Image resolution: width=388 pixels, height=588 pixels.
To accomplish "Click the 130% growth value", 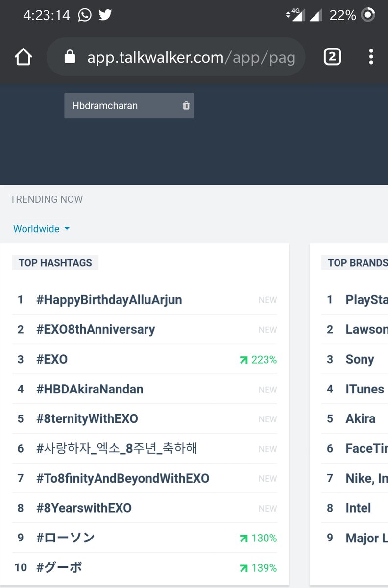I will pos(264,539).
